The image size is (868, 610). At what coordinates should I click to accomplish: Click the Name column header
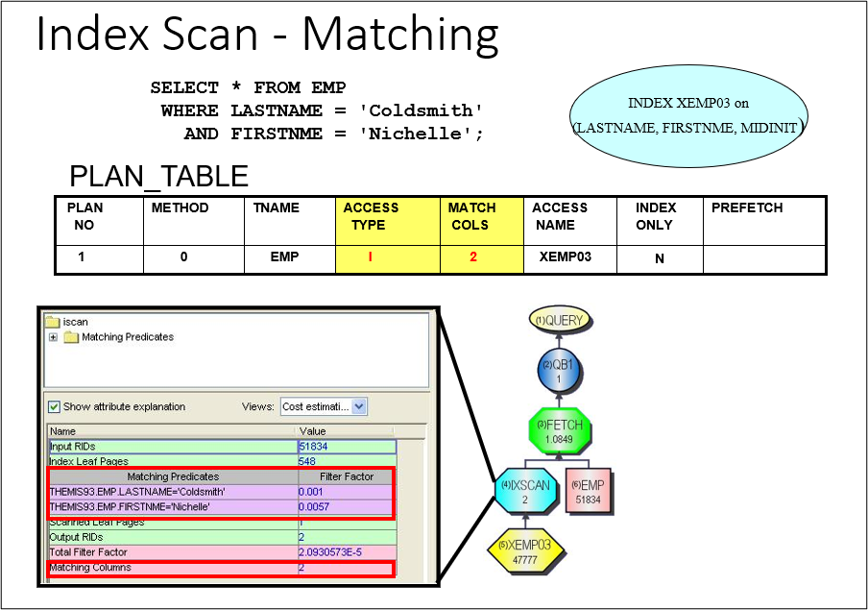pyautogui.click(x=172, y=431)
